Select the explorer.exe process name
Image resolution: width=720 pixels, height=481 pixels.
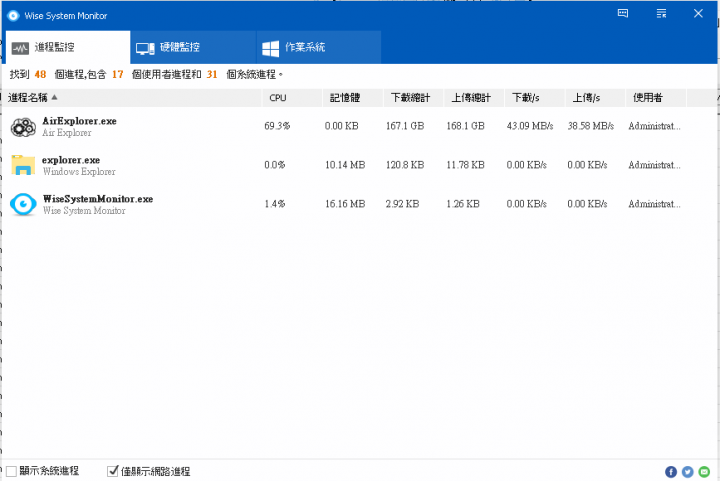pyautogui.click(x=71, y=160)
